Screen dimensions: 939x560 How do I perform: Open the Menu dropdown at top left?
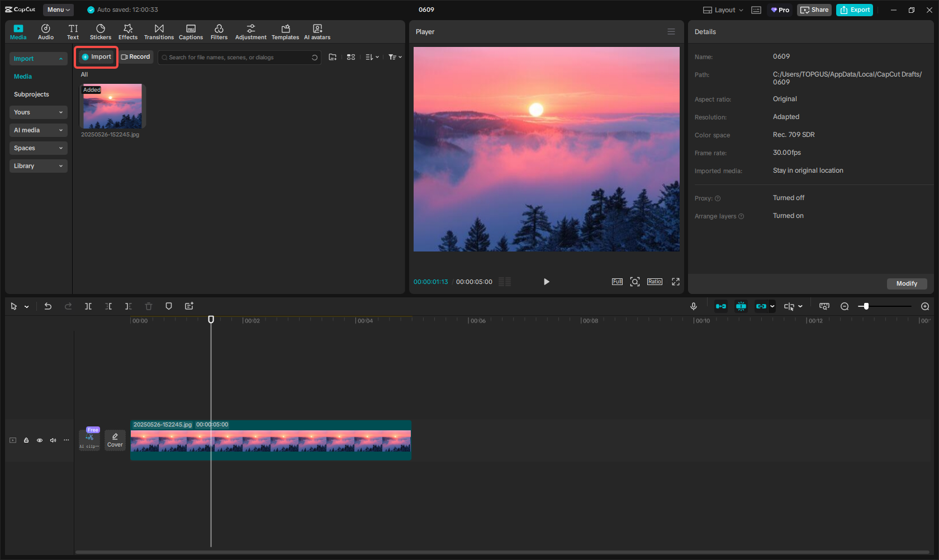pyautogui.click(x=58, y=10)
